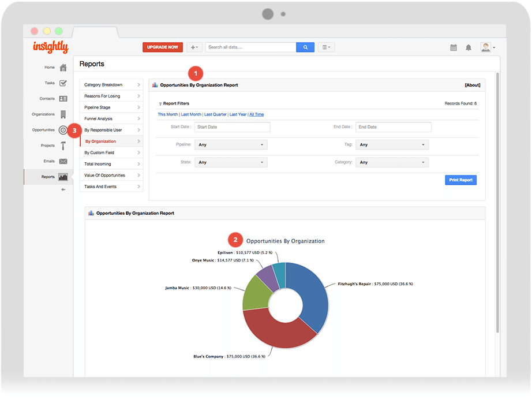
Task: Collapse sidebar with left arrow
Action: tap(63, 189)
